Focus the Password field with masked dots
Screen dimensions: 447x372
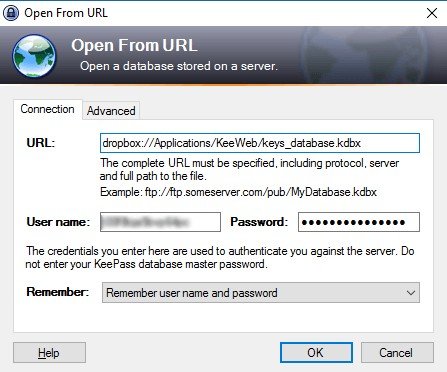tap(359, 222)
